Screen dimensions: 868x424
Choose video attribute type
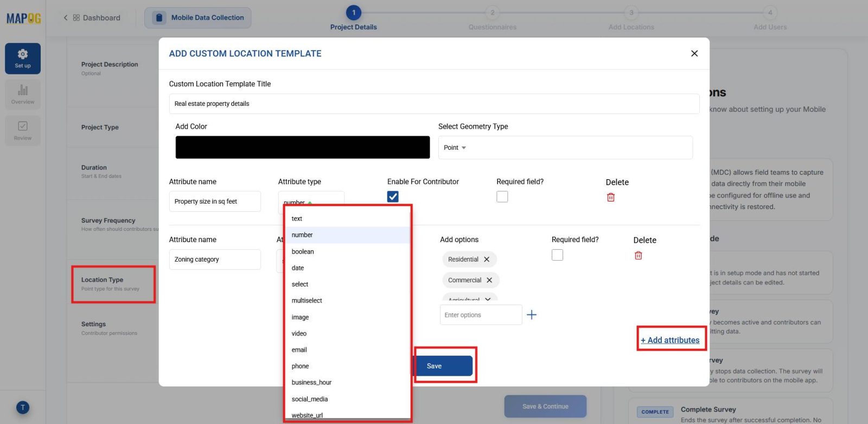point(347,333)
